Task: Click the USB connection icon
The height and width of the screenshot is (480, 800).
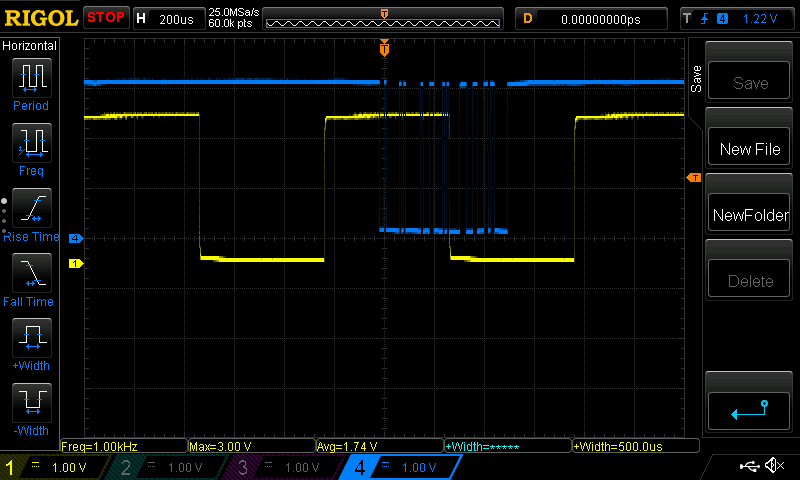Action: click(749, 466)
